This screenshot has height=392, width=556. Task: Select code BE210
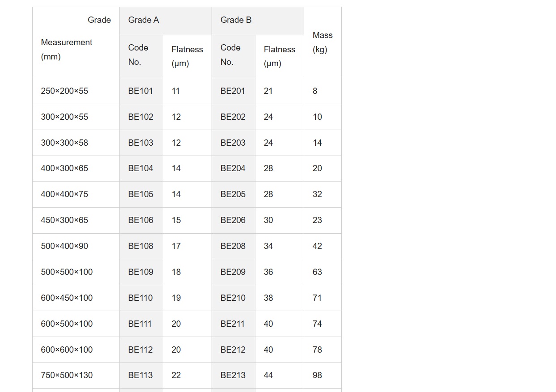(233, 298)
